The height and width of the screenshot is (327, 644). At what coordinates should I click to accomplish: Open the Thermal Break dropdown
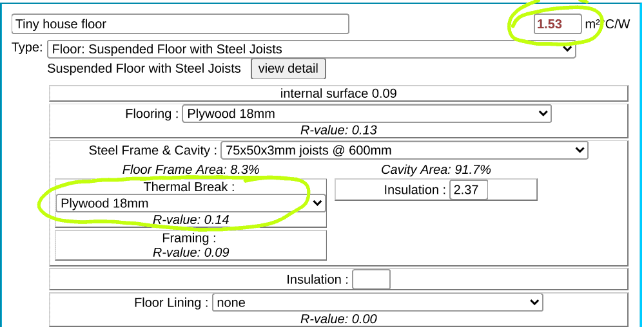[x=190, y=203]
